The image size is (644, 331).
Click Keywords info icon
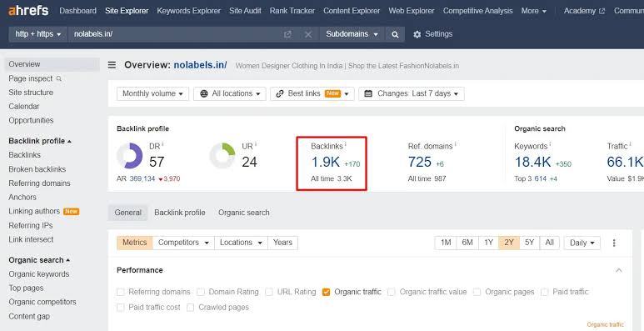click(550, 144)
